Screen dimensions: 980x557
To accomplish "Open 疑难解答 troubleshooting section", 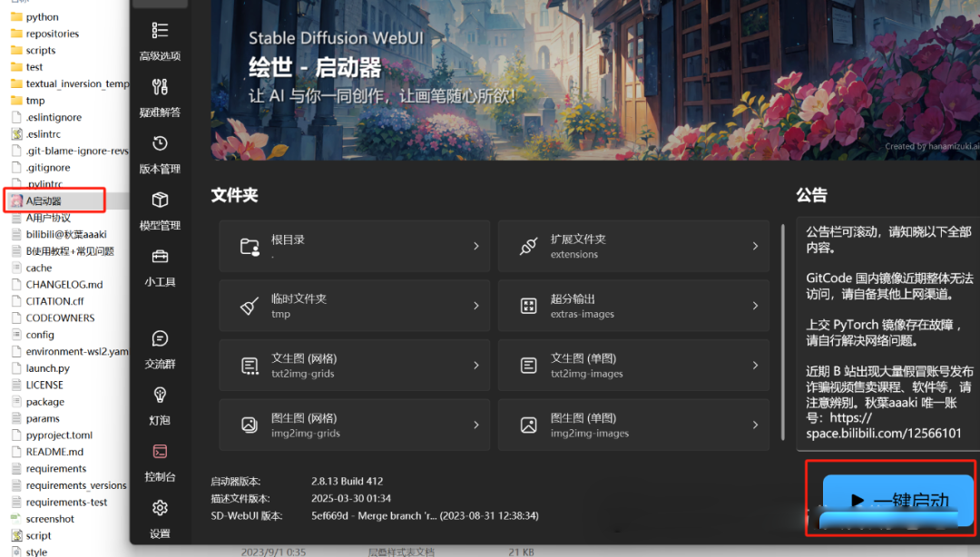I will (160, 98).
